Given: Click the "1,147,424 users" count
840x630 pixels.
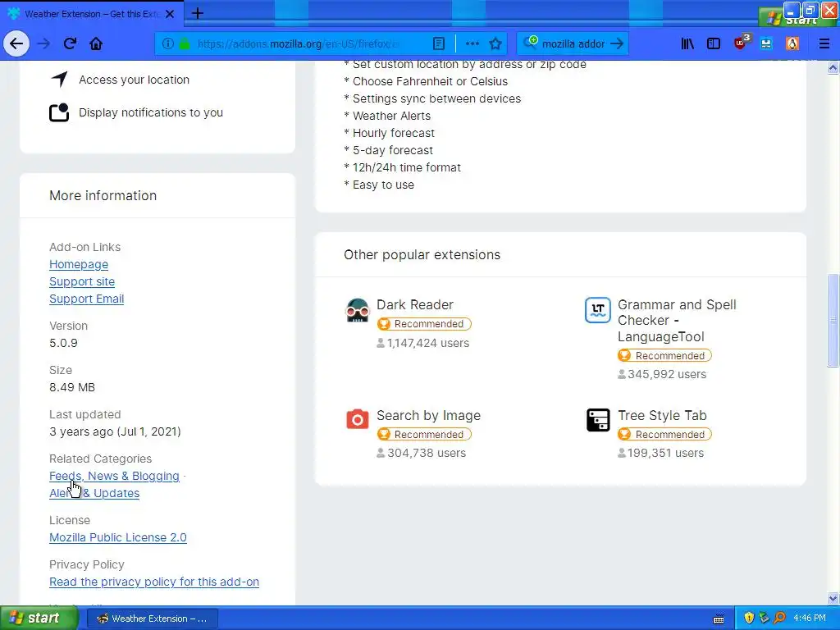Looking at the screenshot, I should 428,344.
